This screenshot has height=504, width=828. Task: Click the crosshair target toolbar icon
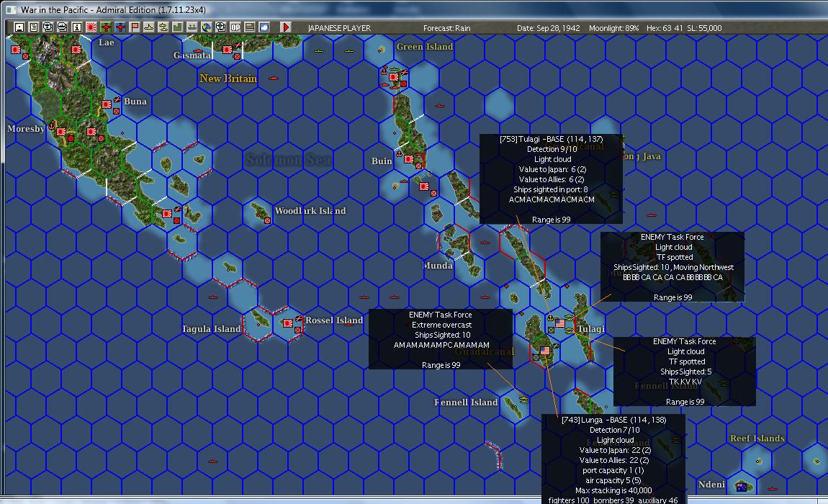[x=221, y=27]
